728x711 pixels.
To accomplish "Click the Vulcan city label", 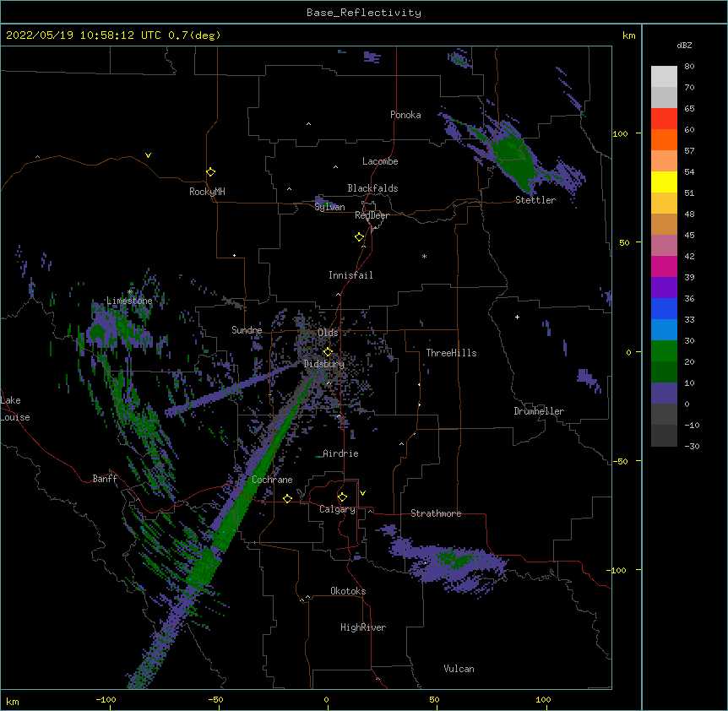I will 459,669.
